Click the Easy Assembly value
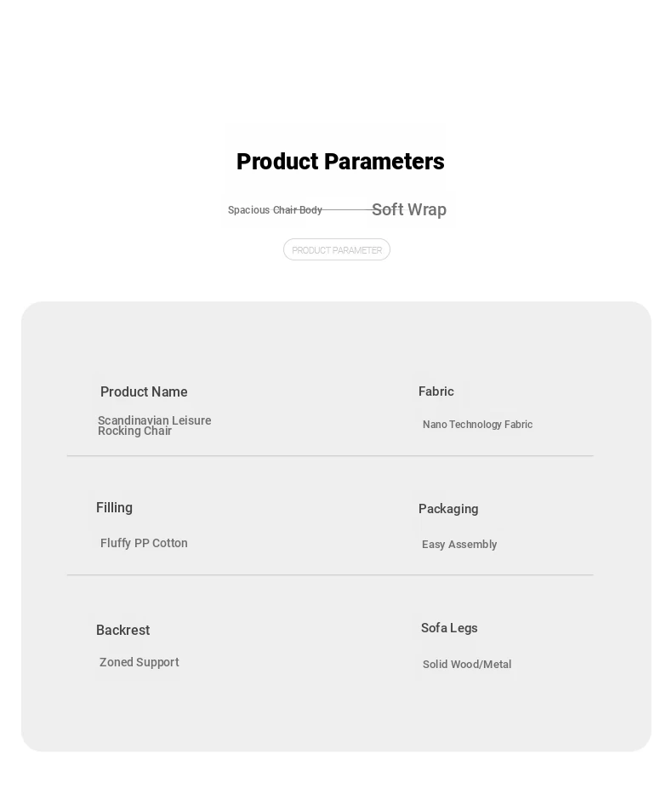Screen dimensions: 672x794 coord(459,545)
